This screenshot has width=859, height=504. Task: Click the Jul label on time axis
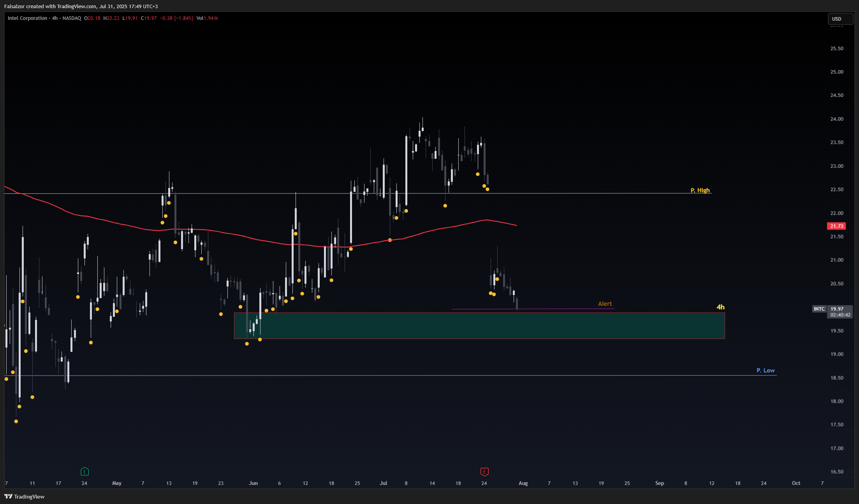point(384,483)
